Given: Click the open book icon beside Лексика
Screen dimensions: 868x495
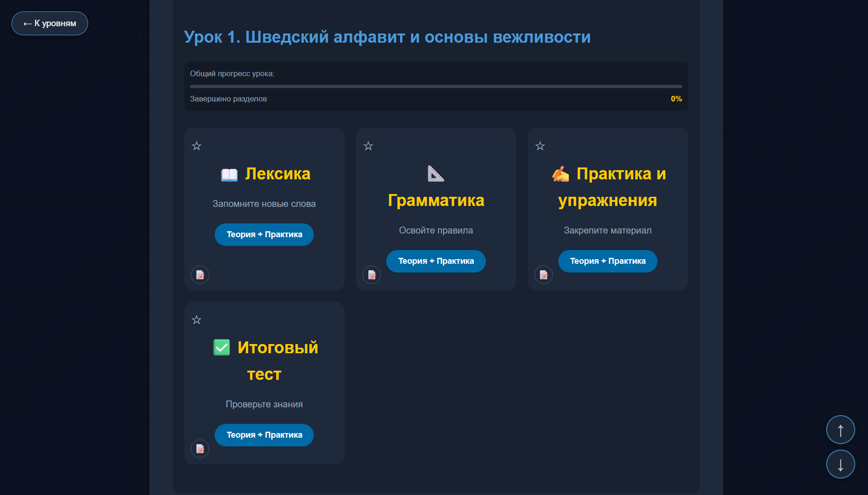Looking at the screenshot, I should point(229,174).
